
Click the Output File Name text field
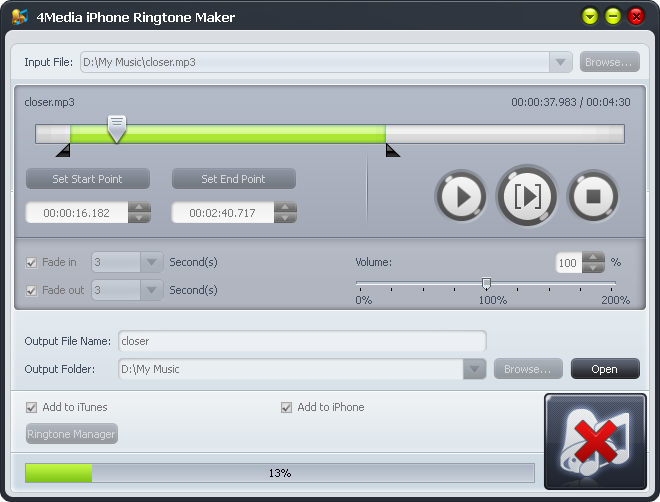(x=302, y=341)
